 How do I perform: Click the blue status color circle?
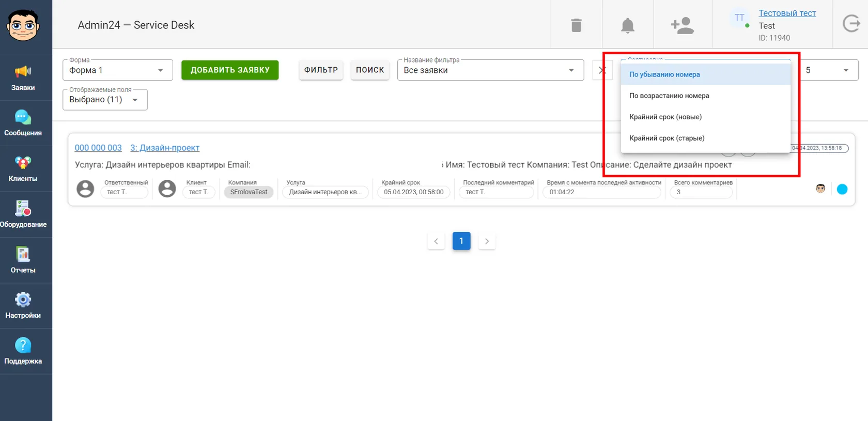tap(842, 189)
